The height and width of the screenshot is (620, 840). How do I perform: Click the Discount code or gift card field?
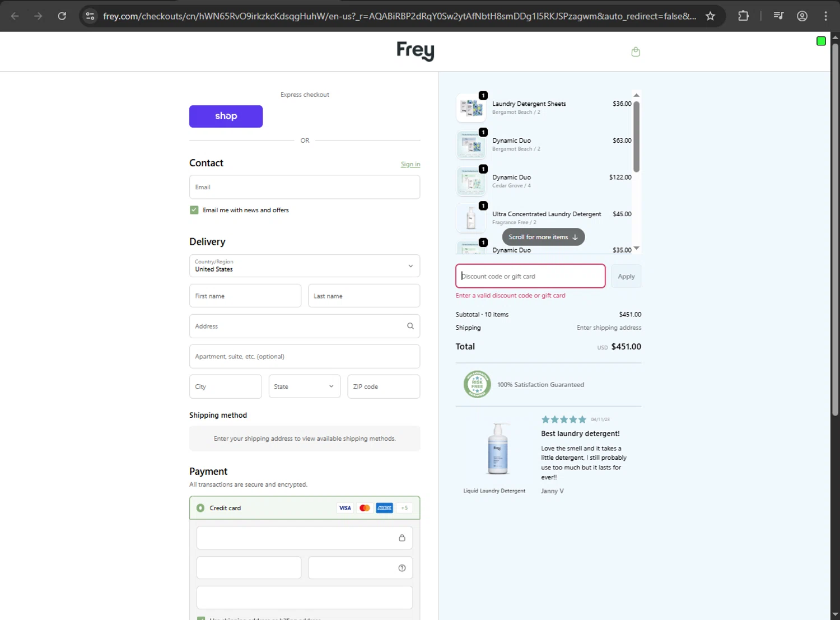530,276
